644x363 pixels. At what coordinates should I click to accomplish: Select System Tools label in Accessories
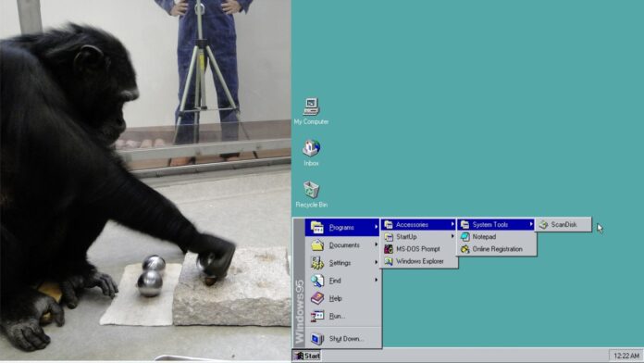coord(490,225)
